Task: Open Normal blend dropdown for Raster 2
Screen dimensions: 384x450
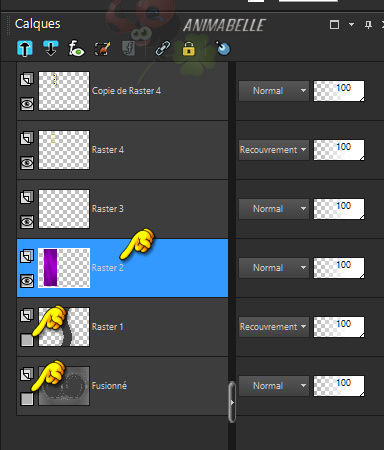Action: click(x=274, y=268)
